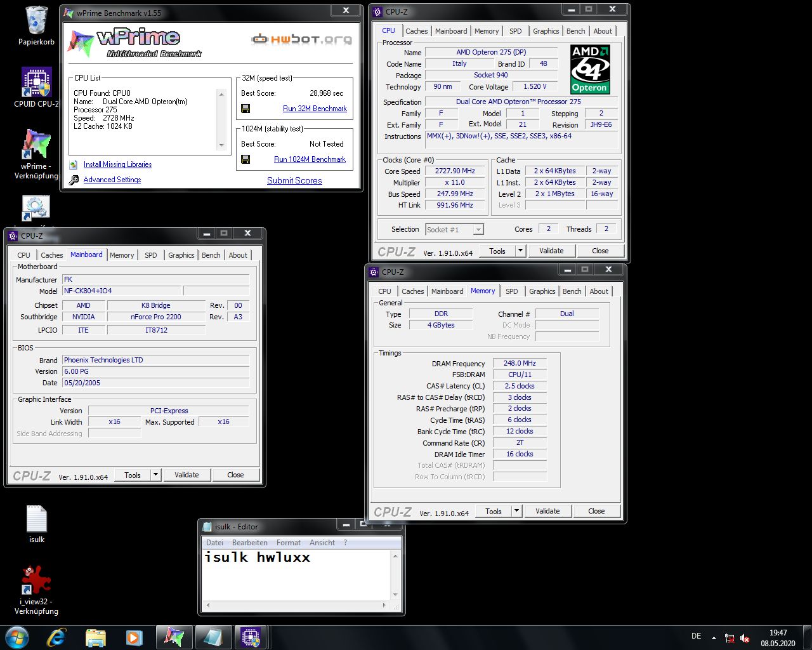Switch to the wPrime taskbar button
The width and height of the screenshot is (812, 650).
[x=174, y=637]
